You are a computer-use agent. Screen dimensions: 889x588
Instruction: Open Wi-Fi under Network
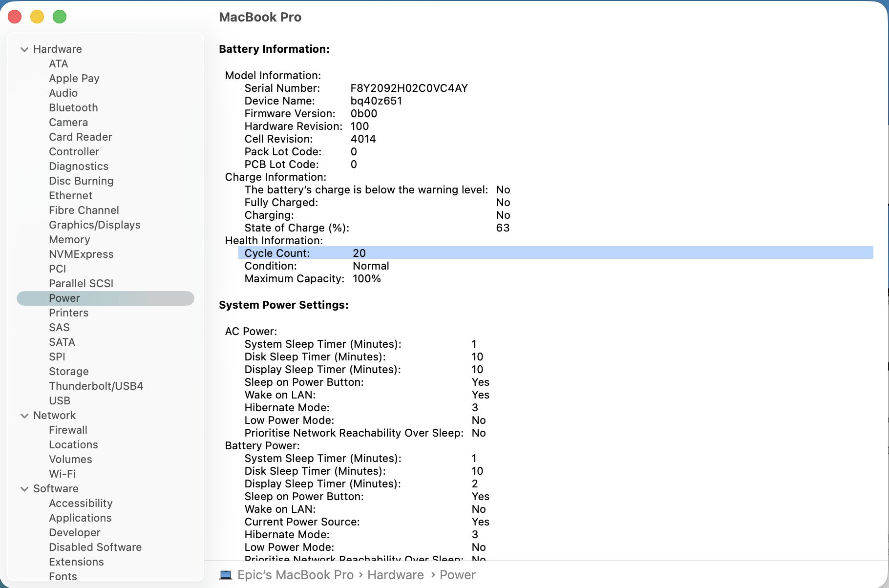click(x=62, y=474)
